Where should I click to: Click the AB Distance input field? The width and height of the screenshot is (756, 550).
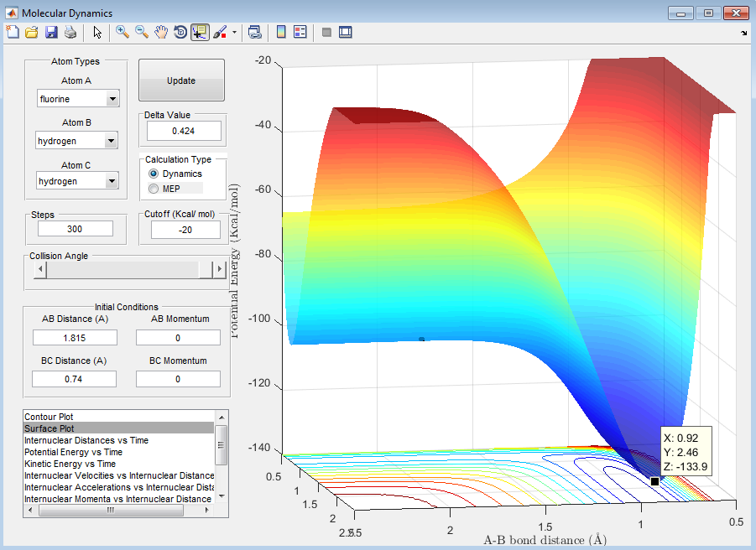tap(75, 337)
